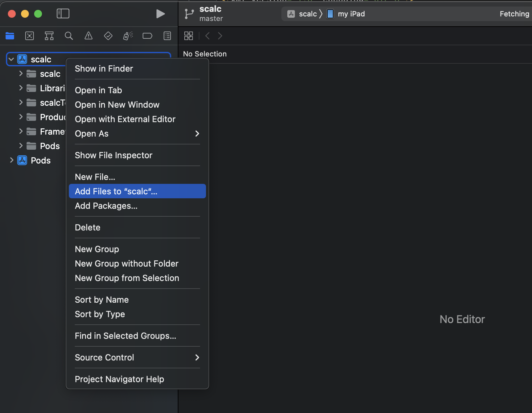This screenshot has height=413, width=532.
Task: Click the git branch icon near master
Action: point(189,14)
